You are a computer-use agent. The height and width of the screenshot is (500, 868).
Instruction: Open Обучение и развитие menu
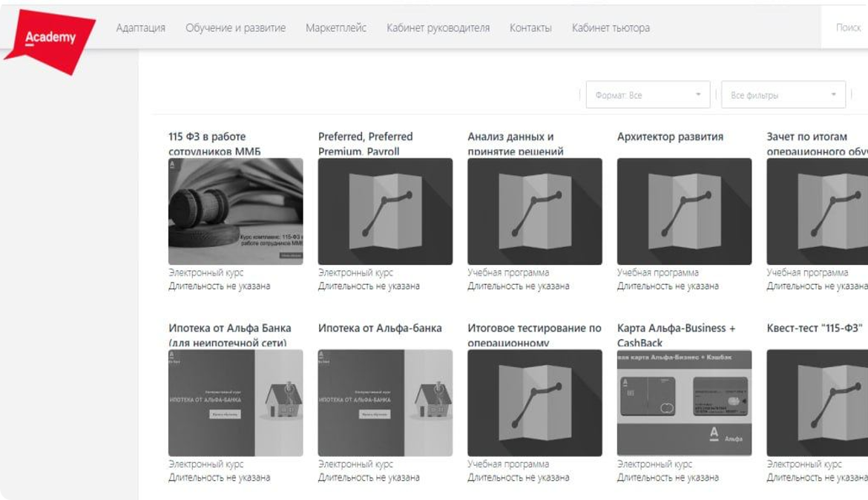pos(235,28)
